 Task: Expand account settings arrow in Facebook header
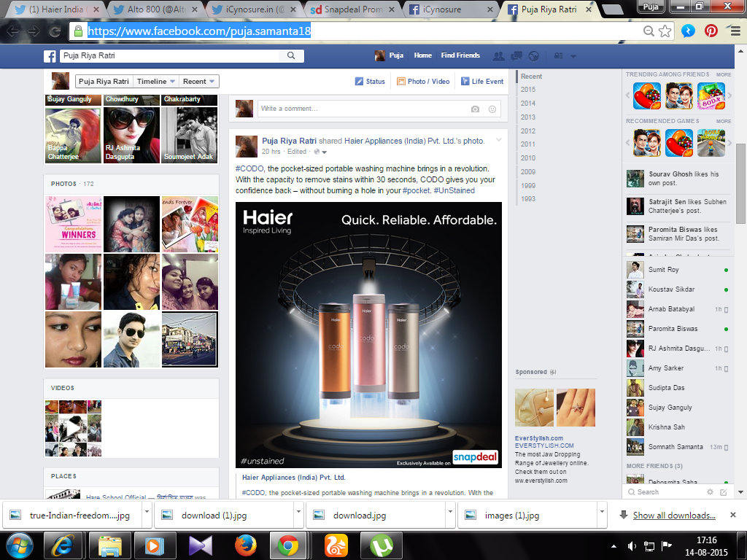tap(573, 57)
